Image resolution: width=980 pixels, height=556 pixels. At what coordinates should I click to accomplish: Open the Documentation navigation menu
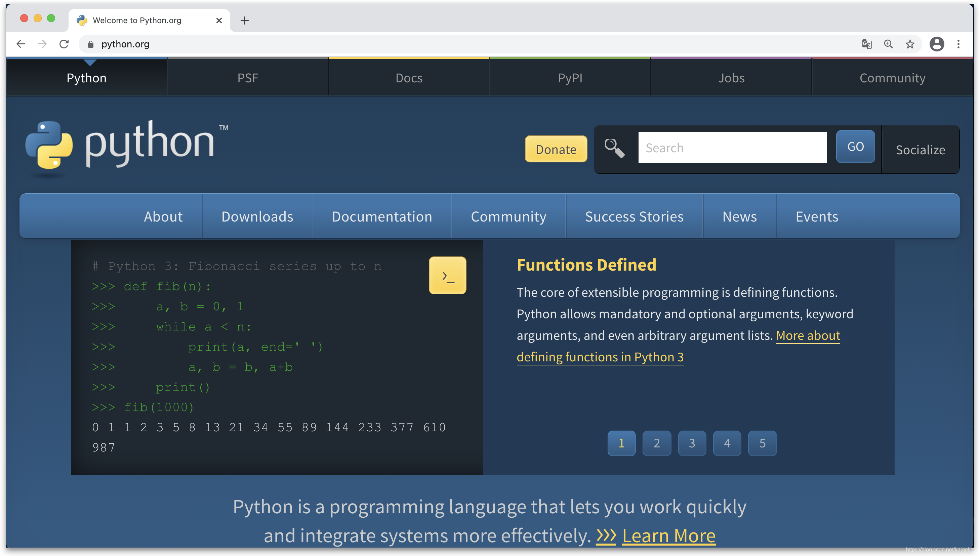tap(382, 216)
